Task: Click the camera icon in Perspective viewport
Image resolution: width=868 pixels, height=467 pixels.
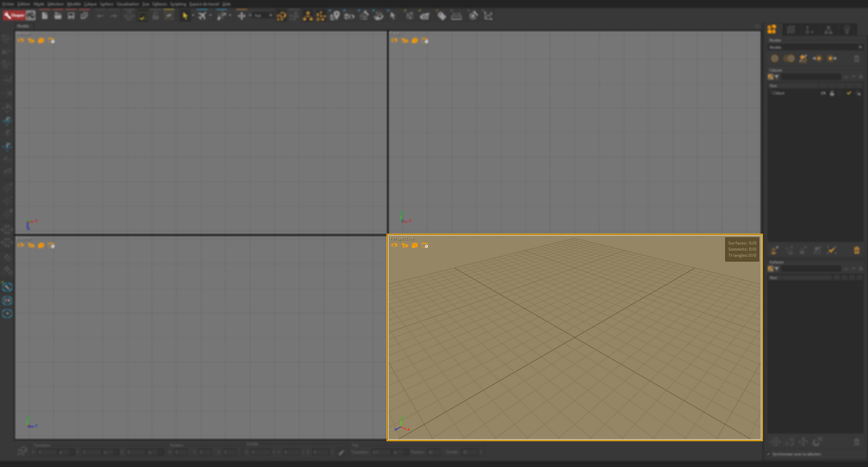Action: [x=405, y=246]
